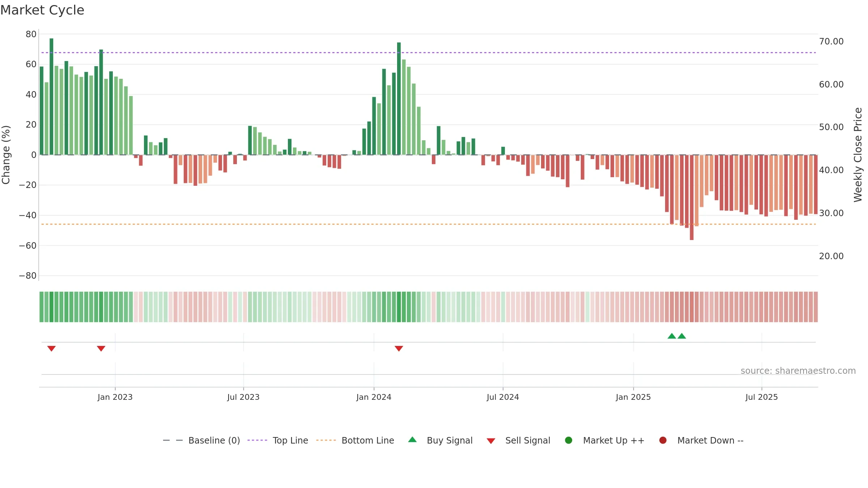Click the 80 tick on the left axis
Image resolution: width=868 pixels, height=488 pixels.
31,34
